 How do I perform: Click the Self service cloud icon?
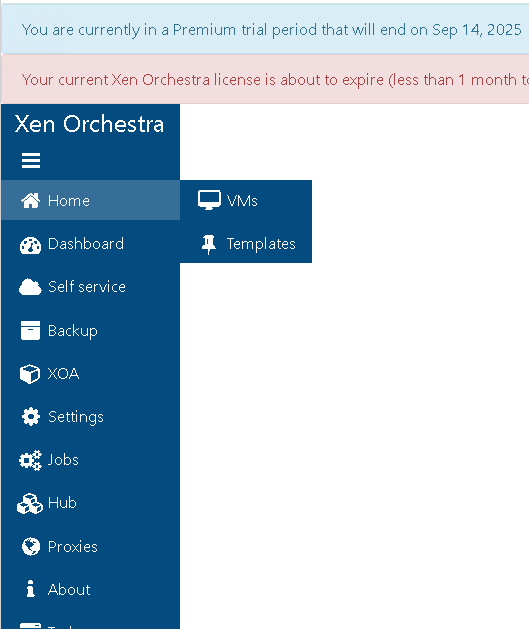pyautogui.click(x=30, y=287)
